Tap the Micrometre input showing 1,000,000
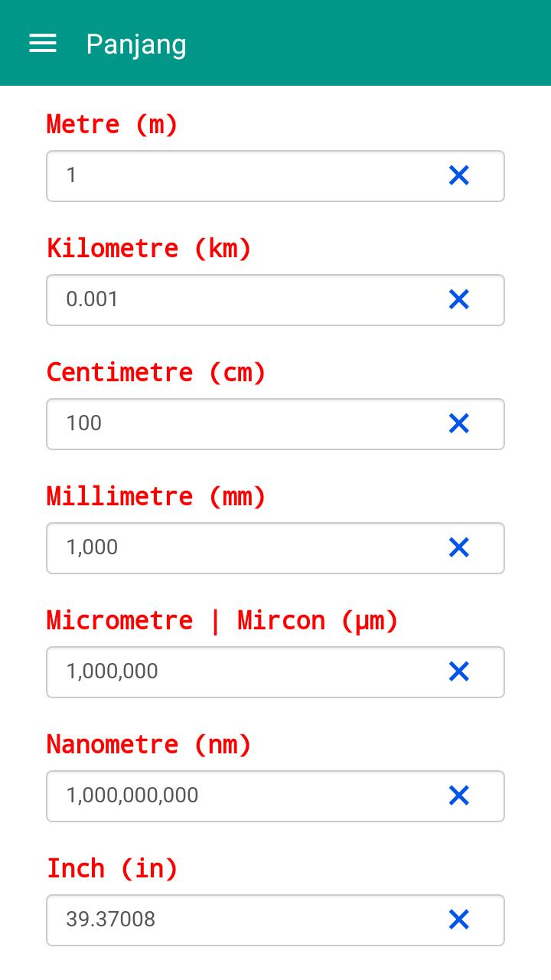Viewport: 551px width, 980px height. pos(237,672)
